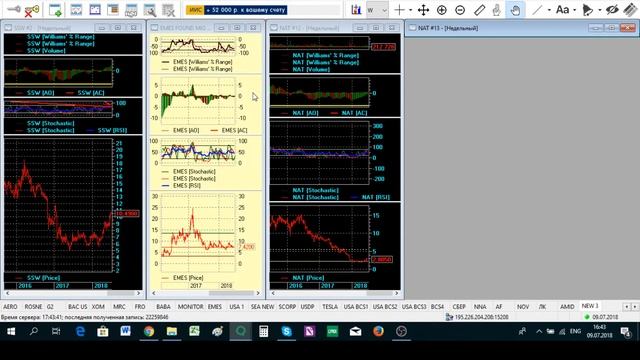640x360 pixels.
Task: Click the SSW chart horizontal scrollbar thumb
Action: (121, 293)
